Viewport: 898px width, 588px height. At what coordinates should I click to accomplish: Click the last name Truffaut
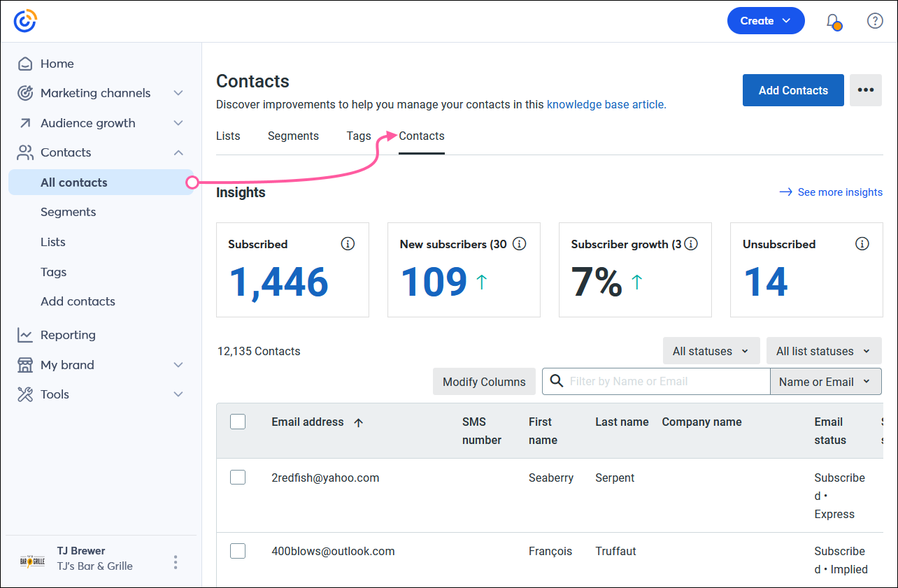tap(615, 552)
